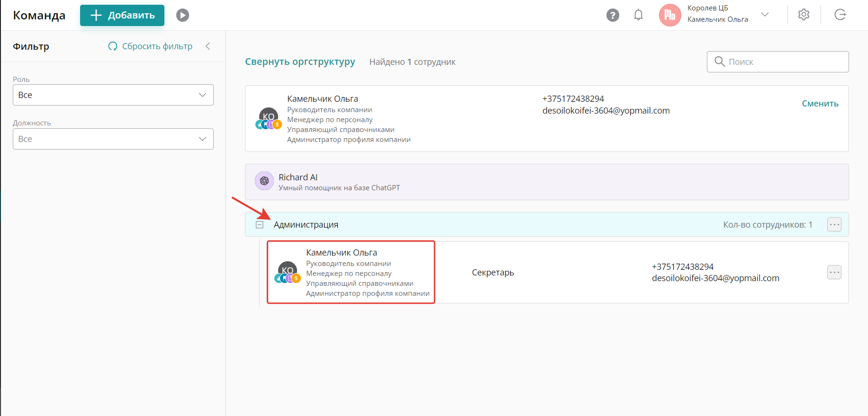Open the Richard AI assistant row

(547, 182)
